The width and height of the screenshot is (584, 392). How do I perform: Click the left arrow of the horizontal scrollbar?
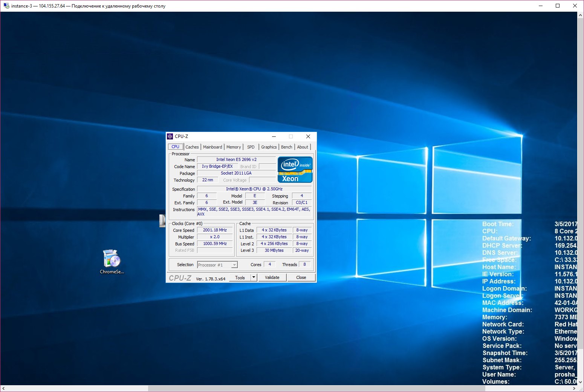point(3,388)
